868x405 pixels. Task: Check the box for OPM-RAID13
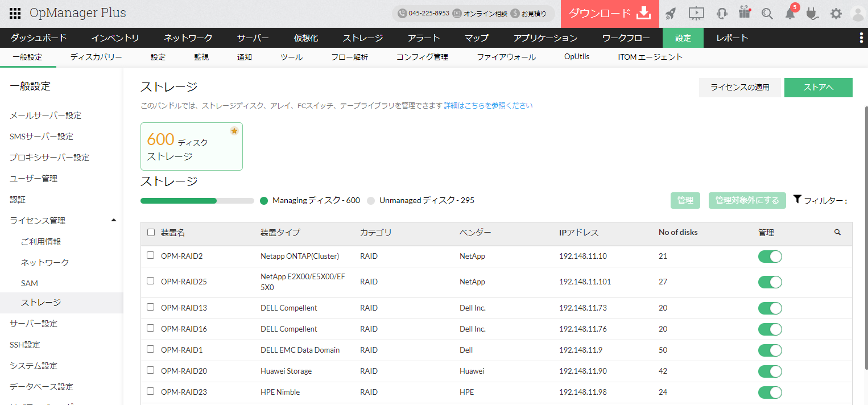pos(151,307)
